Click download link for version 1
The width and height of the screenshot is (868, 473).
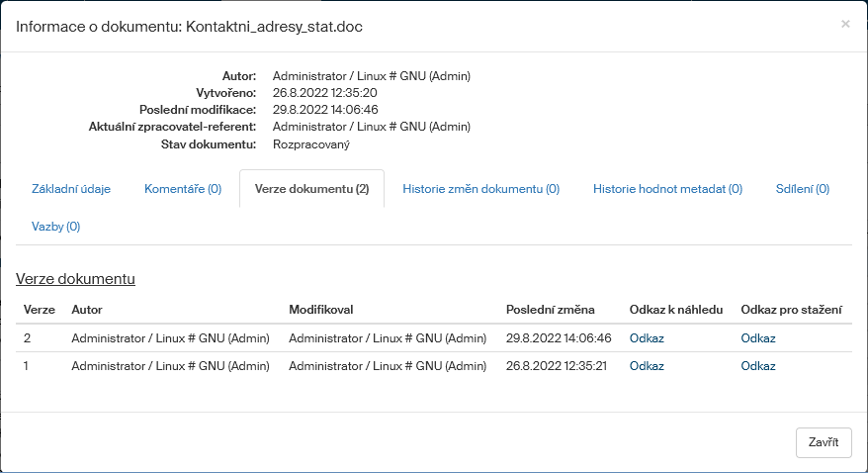pyautogui.click(x=758, y=366)
